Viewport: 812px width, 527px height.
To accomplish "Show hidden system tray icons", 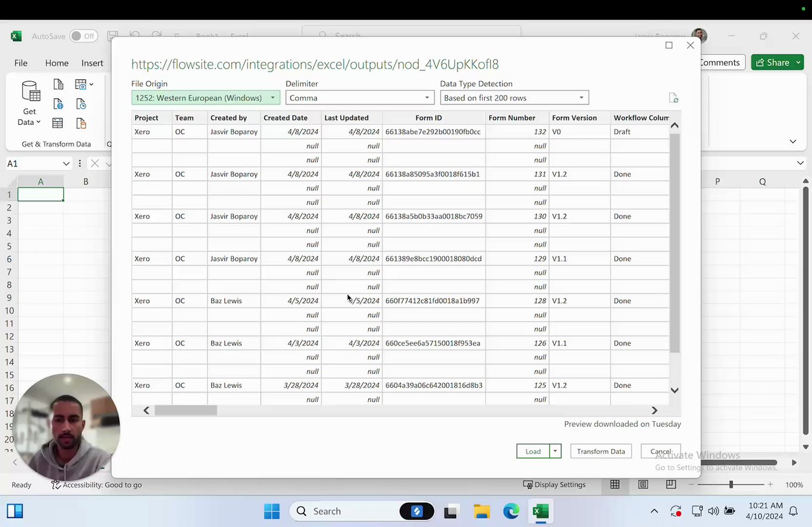I will pos(655,511).
